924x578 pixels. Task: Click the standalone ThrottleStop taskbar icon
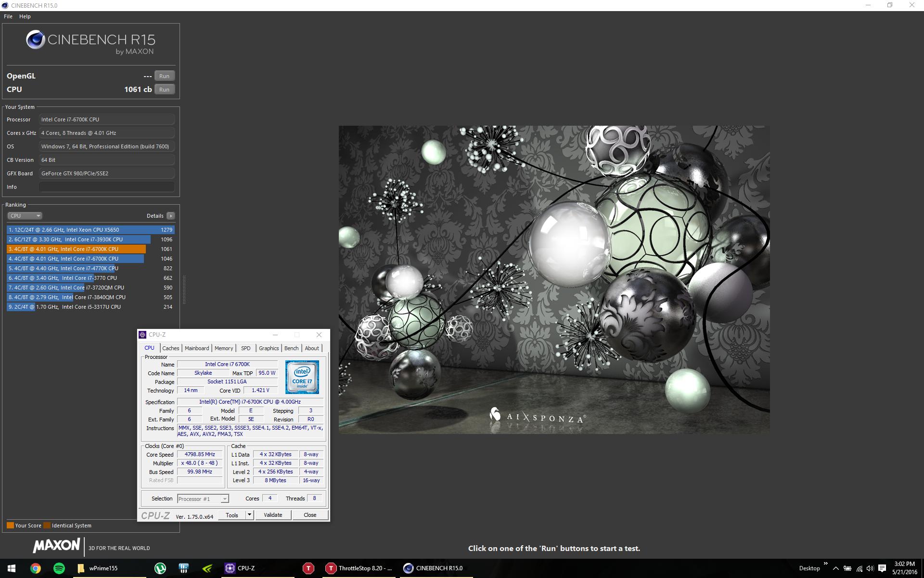click(x=308, y=568)
